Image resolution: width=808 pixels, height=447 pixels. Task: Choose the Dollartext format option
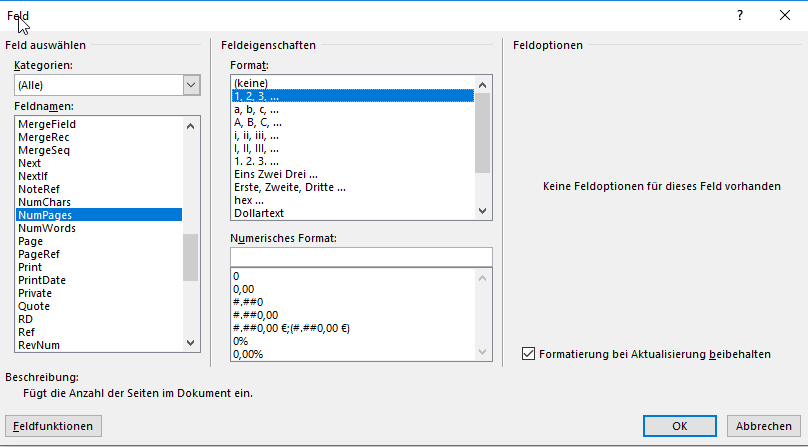pos(259,213)
